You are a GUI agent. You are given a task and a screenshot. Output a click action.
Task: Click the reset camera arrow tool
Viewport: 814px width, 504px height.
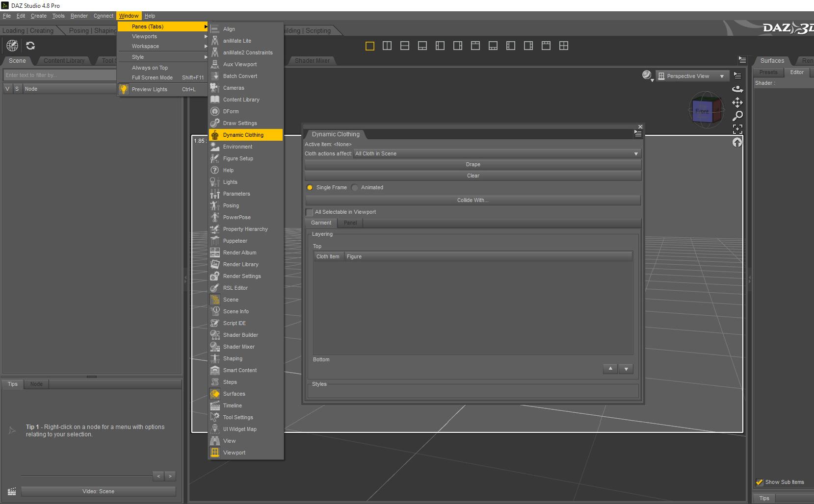pos(737,142)
